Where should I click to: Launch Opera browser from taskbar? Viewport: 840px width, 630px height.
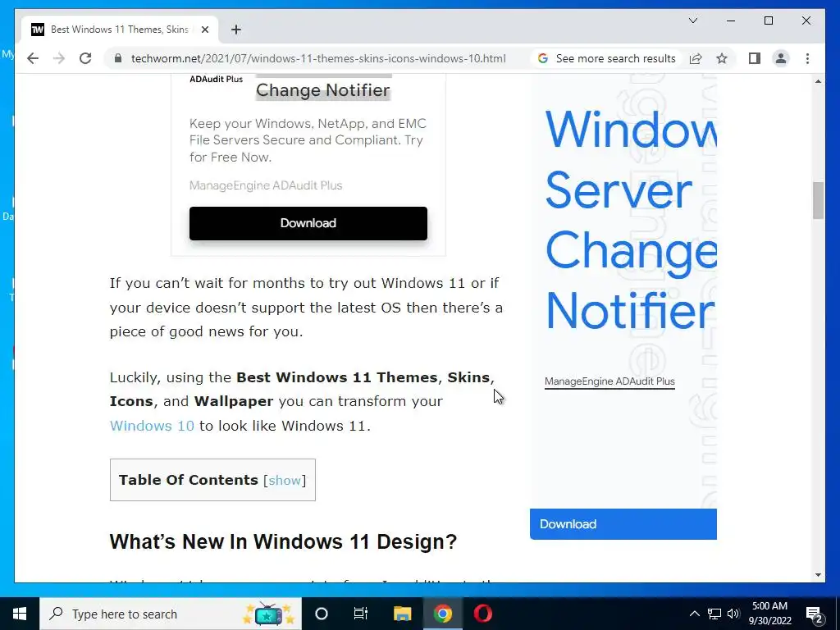482,614
